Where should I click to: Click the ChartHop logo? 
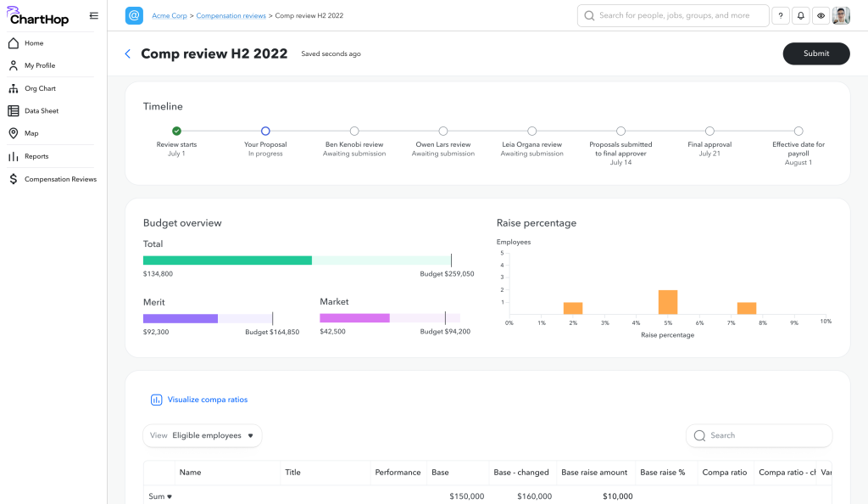[38, 15]
